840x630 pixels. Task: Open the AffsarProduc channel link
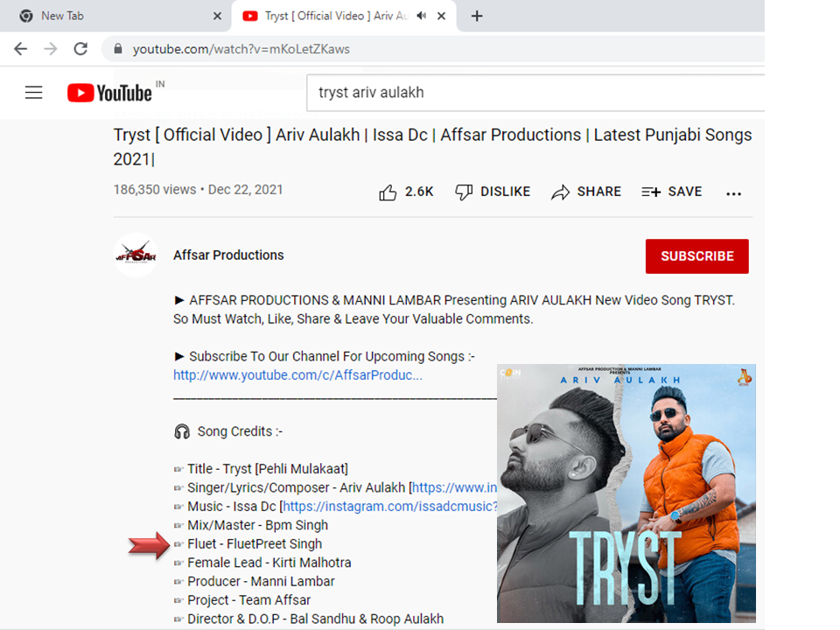click(297, 374)
